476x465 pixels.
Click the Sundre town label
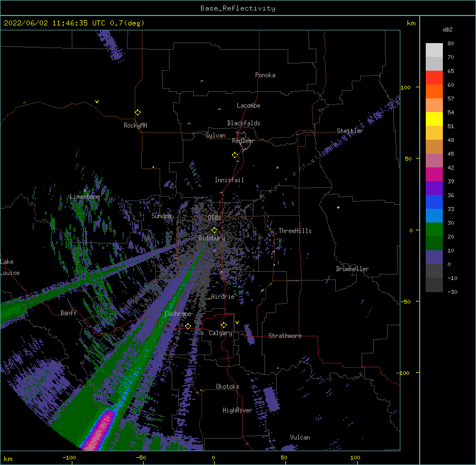pos(161,216)
